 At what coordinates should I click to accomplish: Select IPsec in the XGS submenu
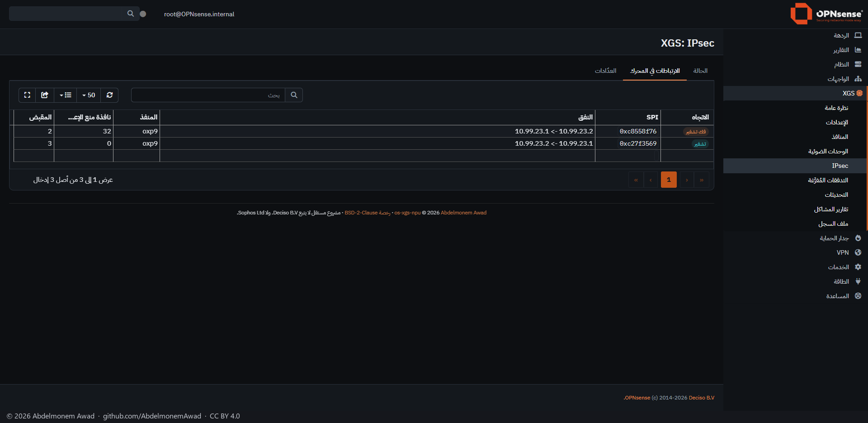coord(796,166)
